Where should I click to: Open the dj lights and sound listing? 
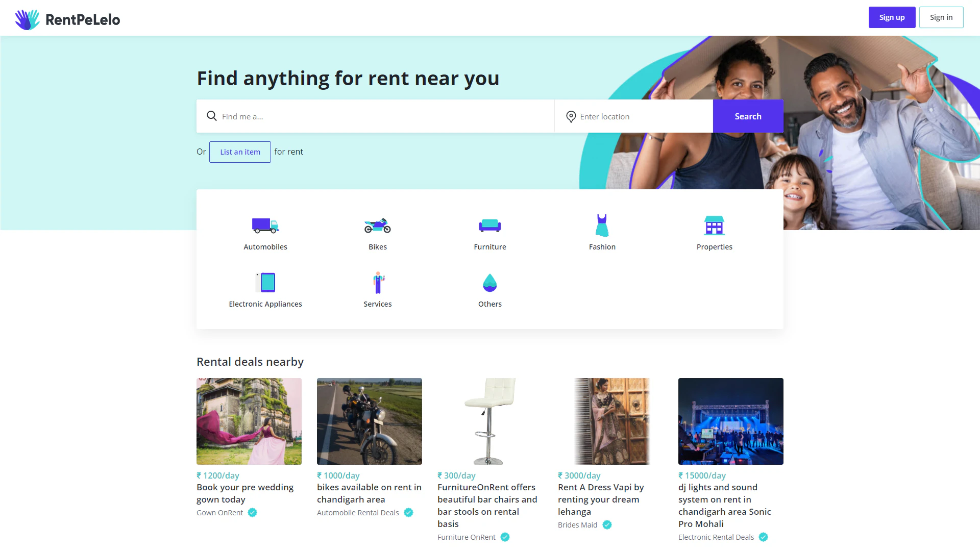click(724, 505)
